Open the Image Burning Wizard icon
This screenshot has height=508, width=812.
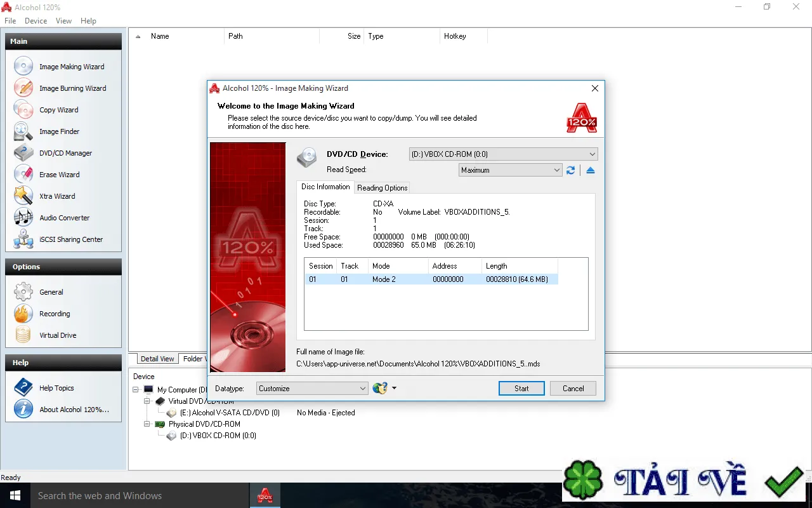coord(23,88)
